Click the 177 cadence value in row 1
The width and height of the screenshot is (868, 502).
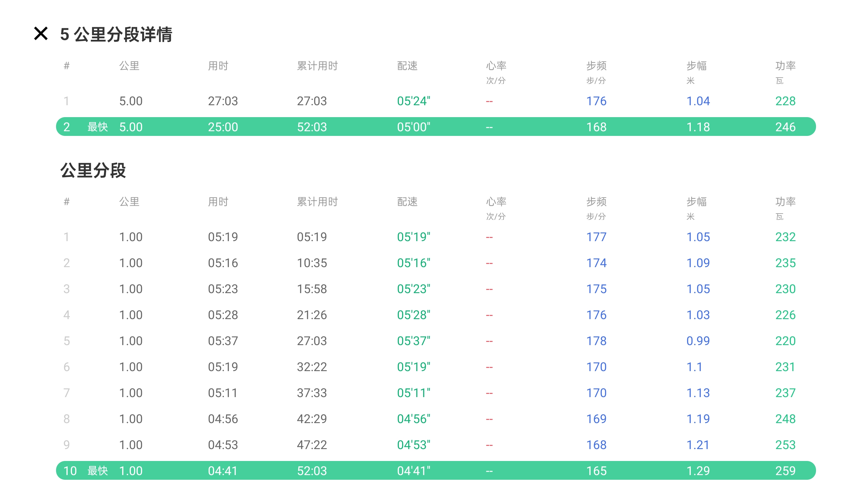tap(596, 237)
